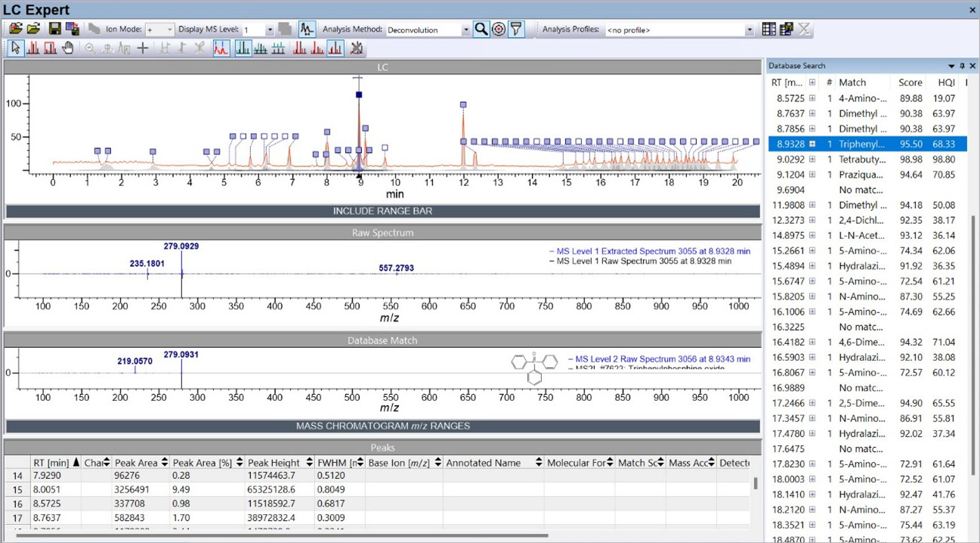Click the magnifying glass search icon

(481, 29)
